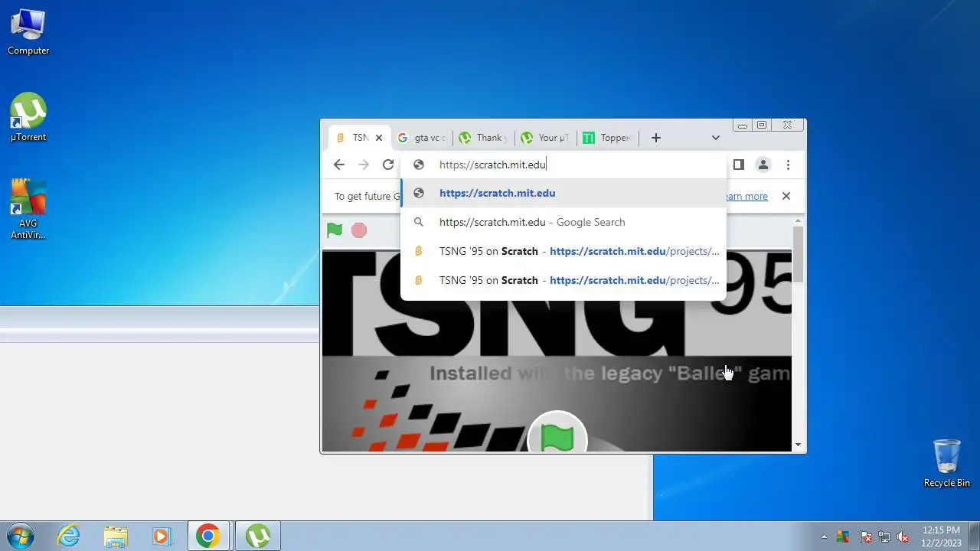980x551 pixels.
Task: Close the TSNG tab
Action: 378,138
